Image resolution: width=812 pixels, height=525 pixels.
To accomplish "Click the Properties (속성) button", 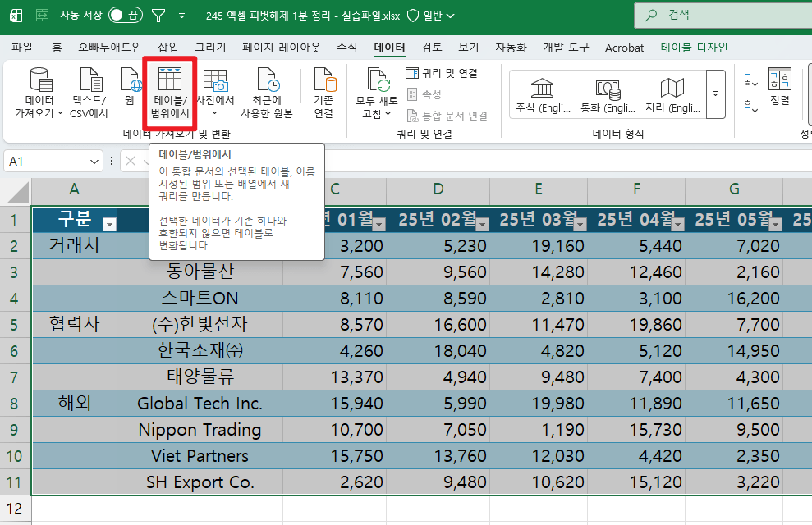I will click(x=424, y=94).
